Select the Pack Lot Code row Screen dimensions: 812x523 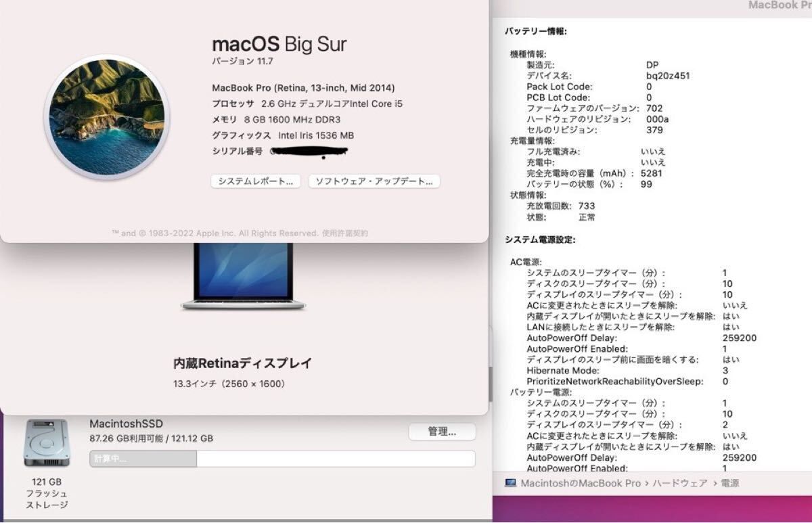589,87
